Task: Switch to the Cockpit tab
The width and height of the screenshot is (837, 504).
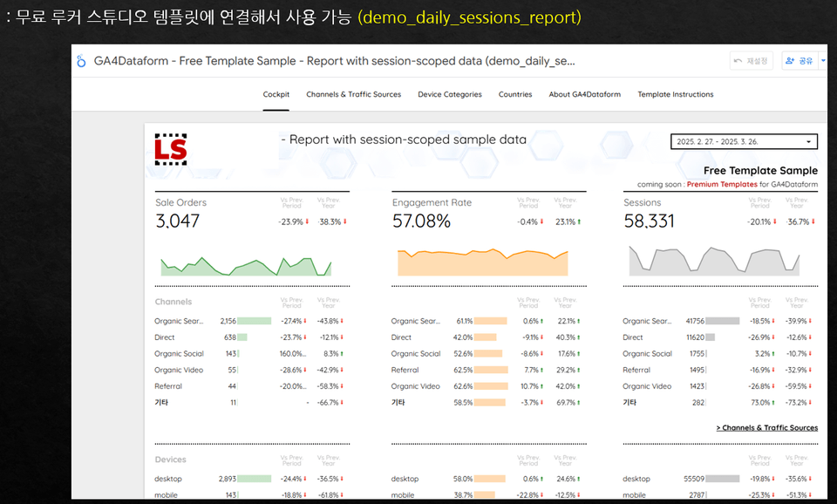Action: coord(276,94)
